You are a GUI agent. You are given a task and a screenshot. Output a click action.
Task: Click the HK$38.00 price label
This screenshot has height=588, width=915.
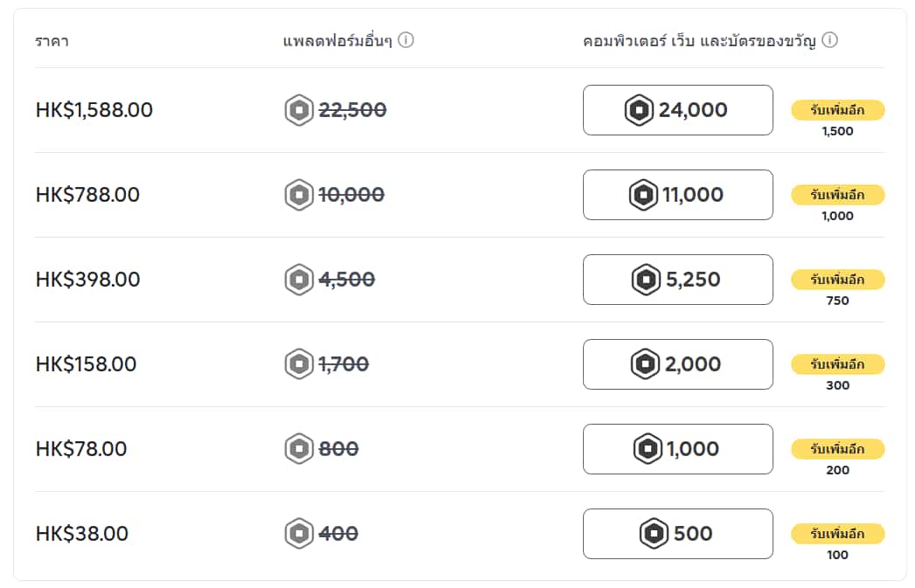[82, 534]
